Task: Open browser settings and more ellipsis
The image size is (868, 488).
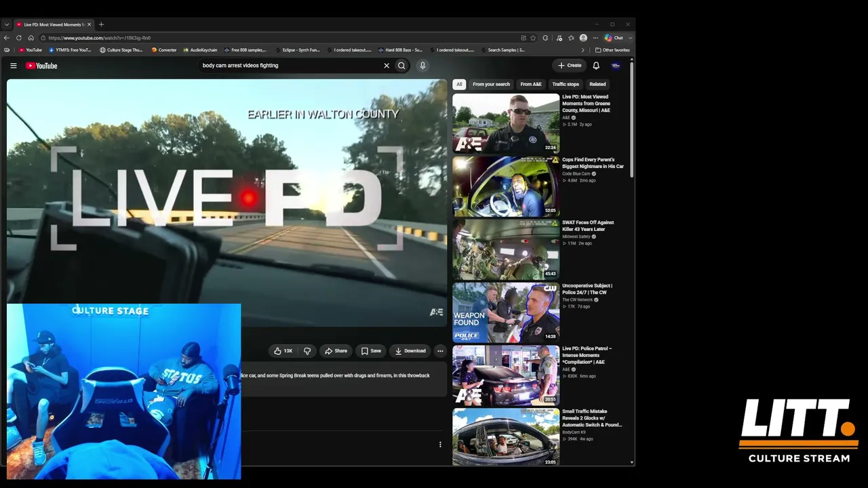Action: point(595,38)
